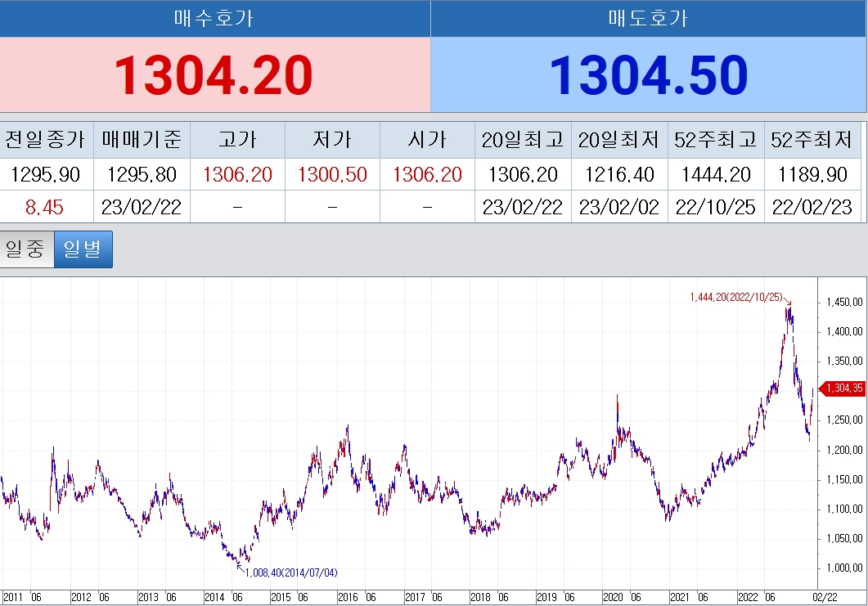The image size is (868, 606).
Task: Select the bid price 1304.20
Action: 214,74
